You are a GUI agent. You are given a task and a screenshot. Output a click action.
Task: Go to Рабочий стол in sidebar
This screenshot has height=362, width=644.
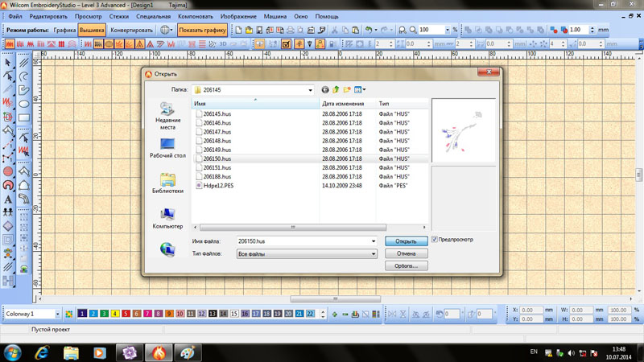click(x=167, y=148)
